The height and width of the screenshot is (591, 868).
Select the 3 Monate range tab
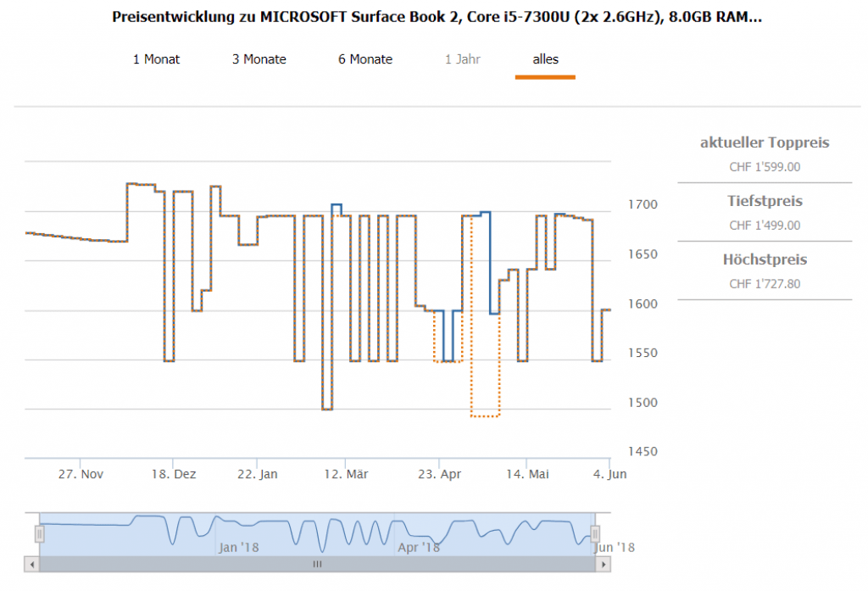pyautogui.click(x=259, y=59)
